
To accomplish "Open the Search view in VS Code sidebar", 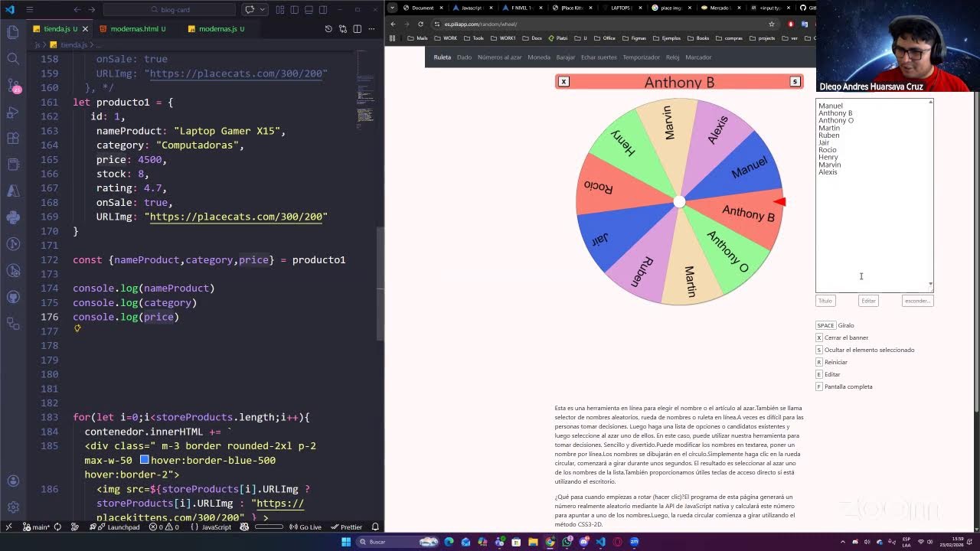I will [x=13, y=59].
